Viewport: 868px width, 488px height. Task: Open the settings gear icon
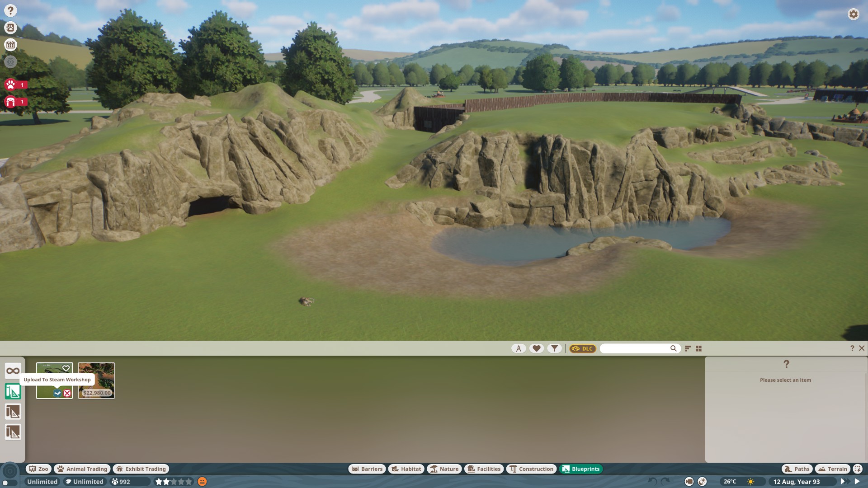[x=853, y=14]
